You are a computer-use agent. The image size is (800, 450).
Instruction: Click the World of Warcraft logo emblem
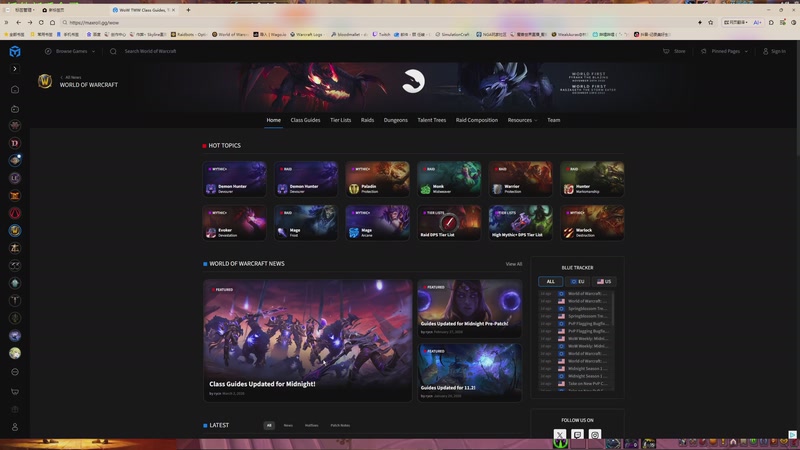(x=45, y=81)
